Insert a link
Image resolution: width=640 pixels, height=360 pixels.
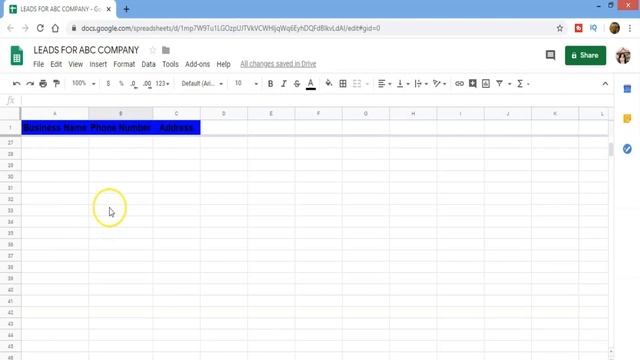coord(459,84)
